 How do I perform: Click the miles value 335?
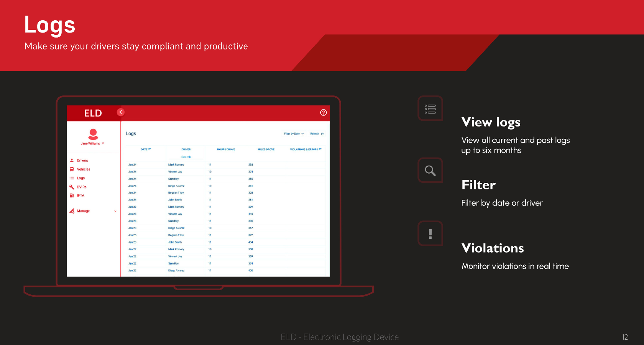tap(251, 221)
